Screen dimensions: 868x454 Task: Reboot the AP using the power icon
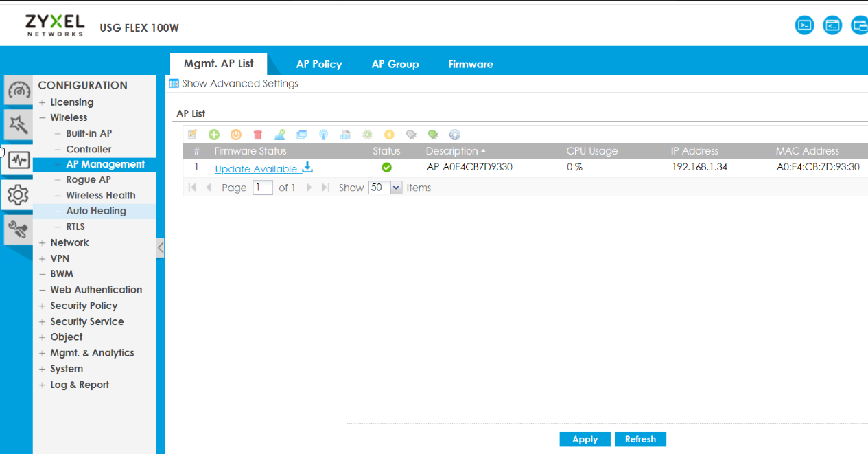click(235, 134)
